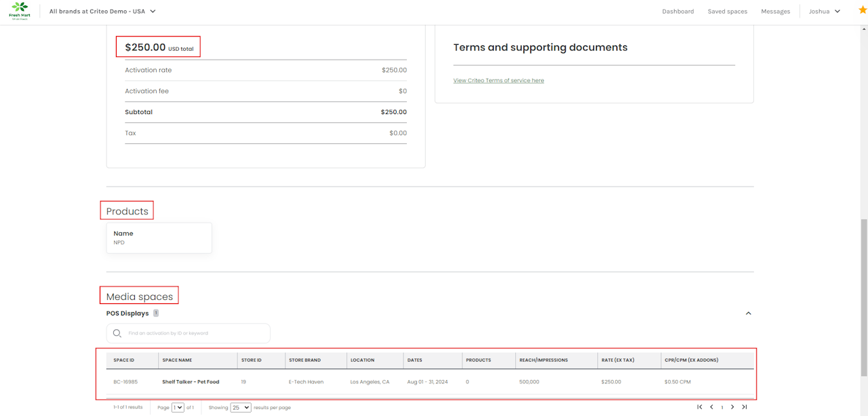Viewport: 868px width, 416px height.
Task: Click the find activation search field
Action: click(x=195, y=333)
